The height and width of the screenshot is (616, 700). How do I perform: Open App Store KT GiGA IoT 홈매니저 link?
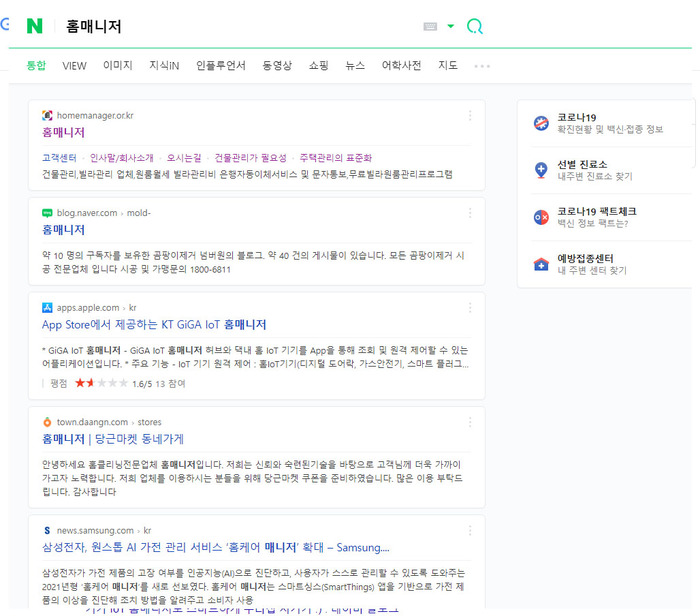click(154, 325)
